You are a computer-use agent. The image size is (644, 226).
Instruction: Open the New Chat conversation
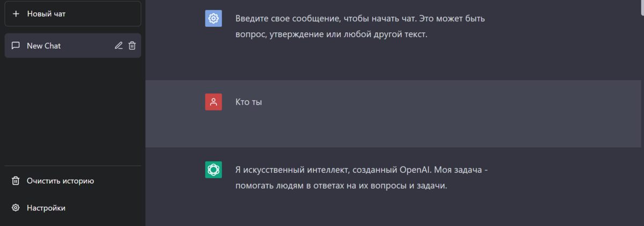tap(72, 46)
